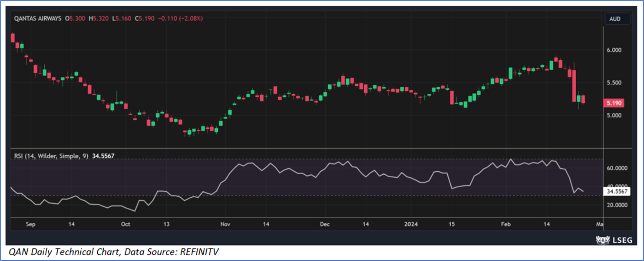Select the Sep marker on time axis
Screen dimensions: 644x261
[30, 224]
